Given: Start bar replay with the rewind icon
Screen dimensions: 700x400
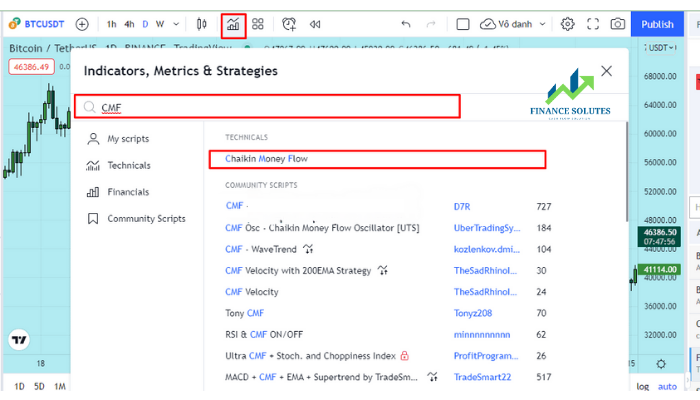Looking at the screenshot, I should (x=315, y=24).
